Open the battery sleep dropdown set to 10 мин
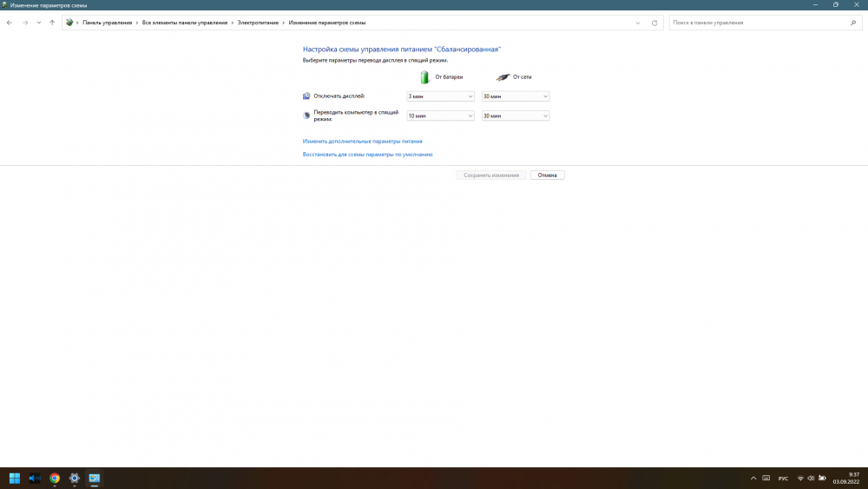This screenshot has width=868, height=489. pos(440,116)
